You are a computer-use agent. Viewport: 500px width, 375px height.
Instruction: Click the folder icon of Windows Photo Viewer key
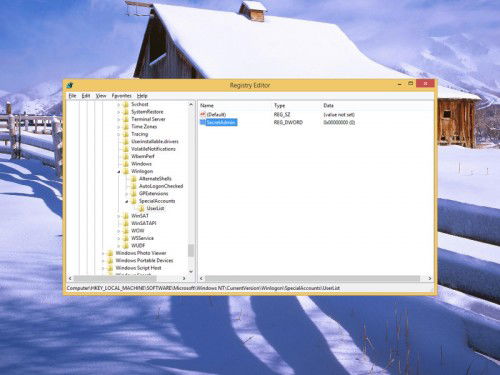(110, 253)
